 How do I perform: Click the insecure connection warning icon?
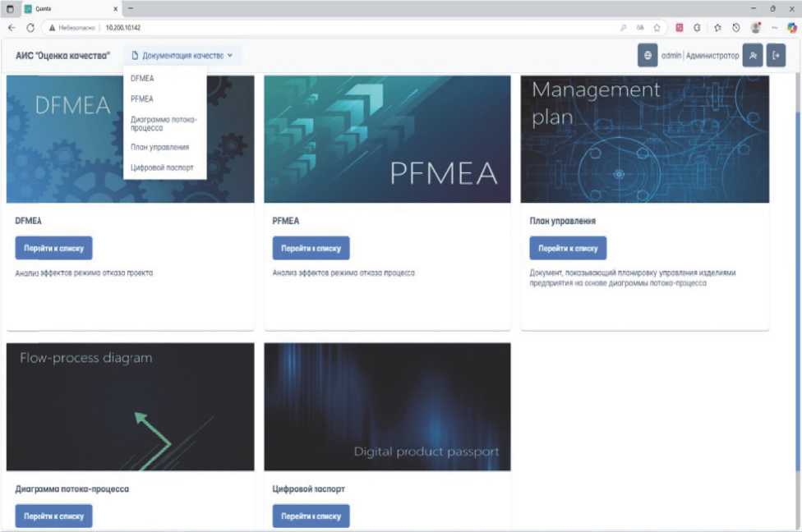click(x=52, y=28)
